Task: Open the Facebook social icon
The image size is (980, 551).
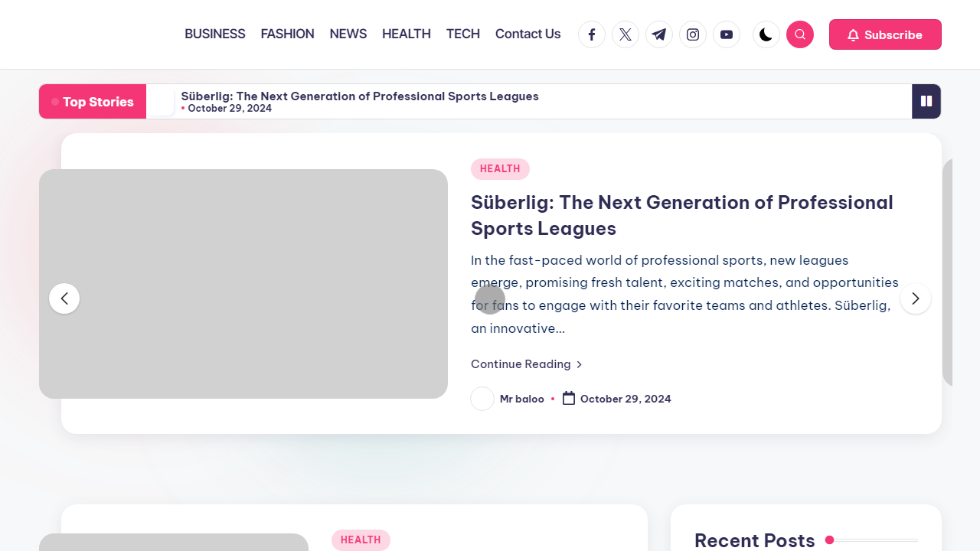Action: (x=592, y=34)
